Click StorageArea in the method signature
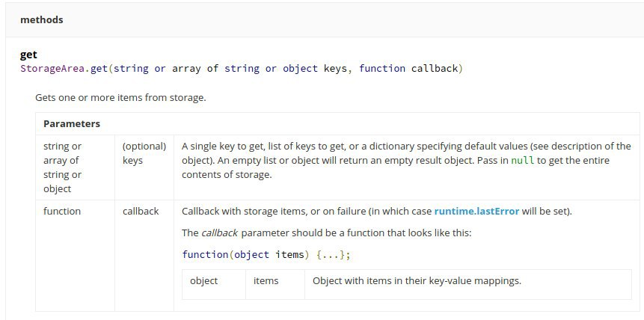 click(52, 68)
